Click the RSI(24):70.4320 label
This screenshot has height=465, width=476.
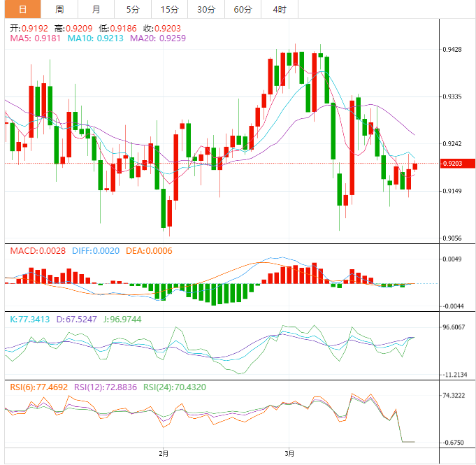(175, 387)
